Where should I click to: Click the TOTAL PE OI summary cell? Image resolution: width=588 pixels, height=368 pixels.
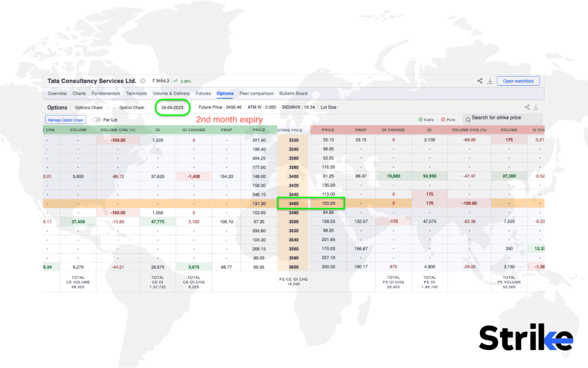click(x=430, y=282)
